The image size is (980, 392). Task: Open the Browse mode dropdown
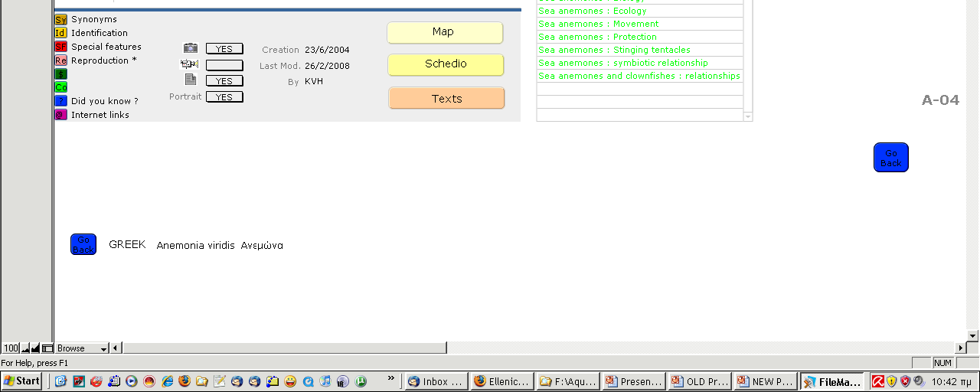click(x=82, y=348)
